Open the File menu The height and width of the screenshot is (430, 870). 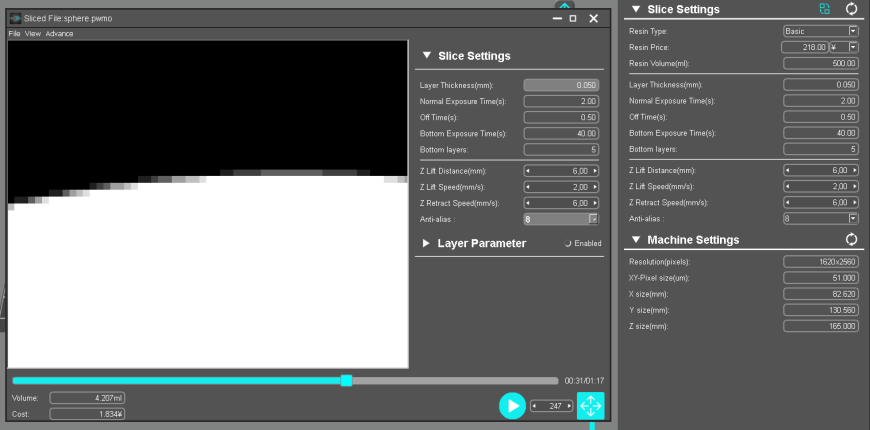(14, 34)
